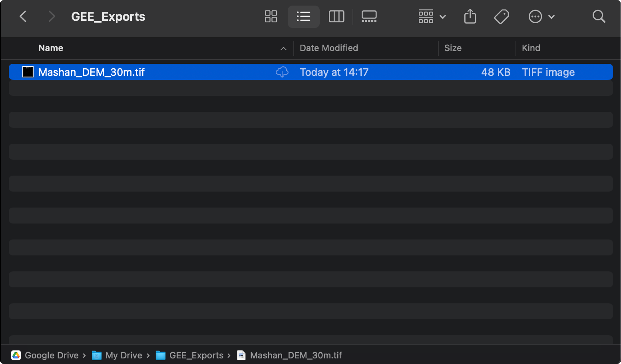Click the TIFF file thumbnail icon
This screenshot has height=364, width=621.
tap(28, 72)
